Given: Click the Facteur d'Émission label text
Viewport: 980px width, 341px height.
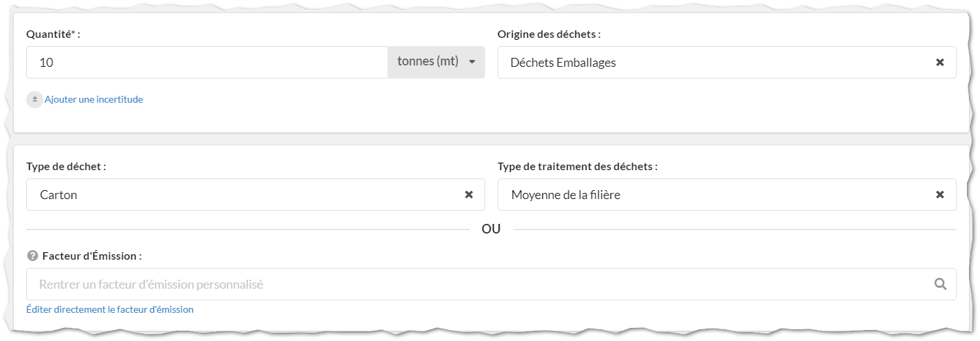Looking at the screenshot, I should click(92, 256).
